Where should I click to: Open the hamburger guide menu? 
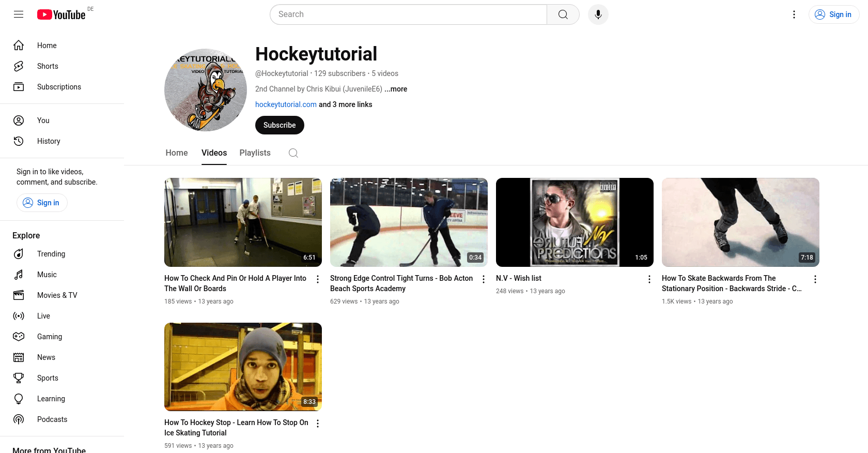pyautogui.click(x=19, y=14)
